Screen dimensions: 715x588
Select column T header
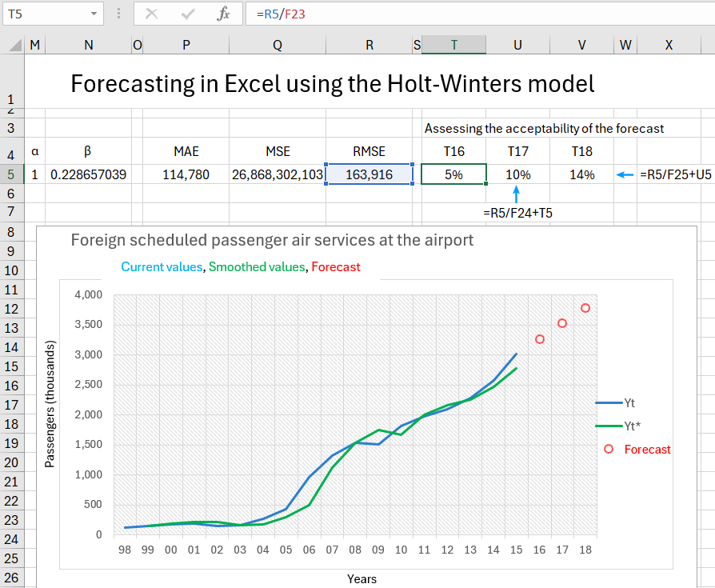[453, 45]
